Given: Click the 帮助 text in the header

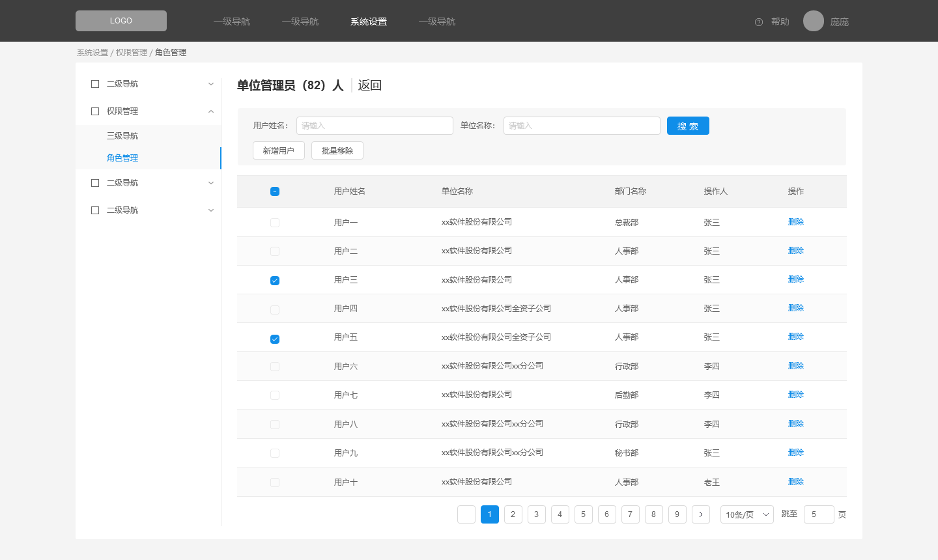Looking at the screenshot, I should (780, 22).
